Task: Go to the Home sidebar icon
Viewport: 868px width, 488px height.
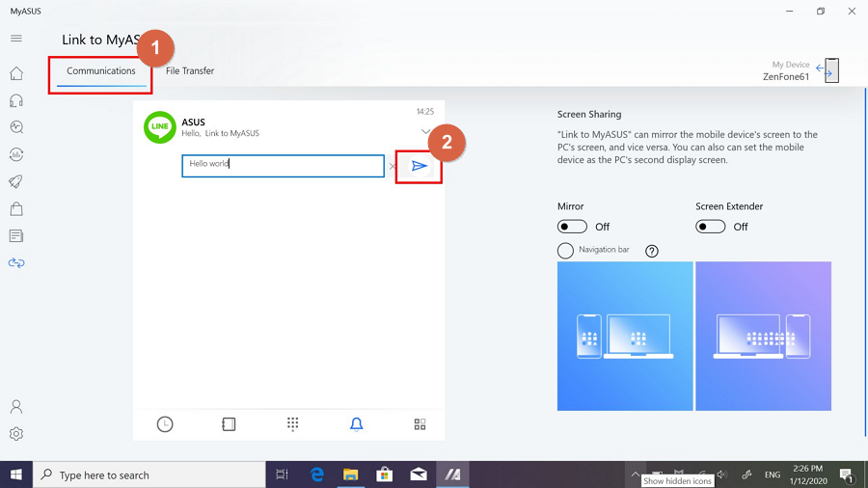Action: click(x=16, y=73)
